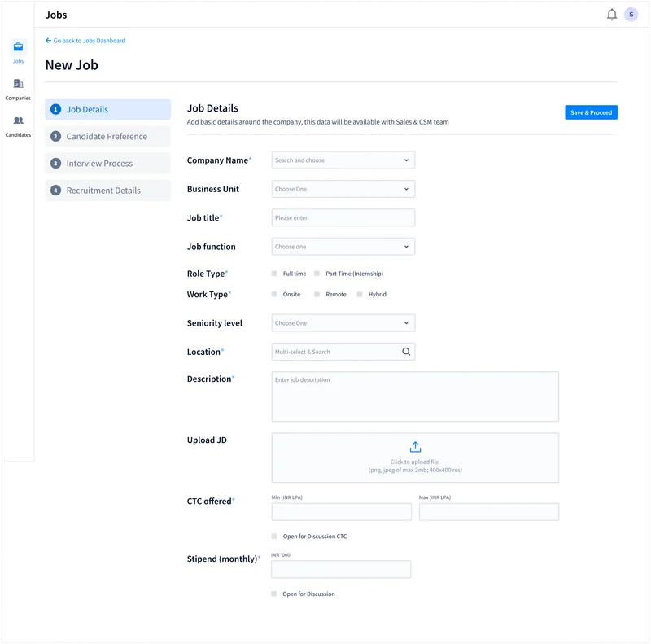Screen dimensions: 651x644
Task: Click the upload arrow icon in Upload JD
Action: point(415,447)
